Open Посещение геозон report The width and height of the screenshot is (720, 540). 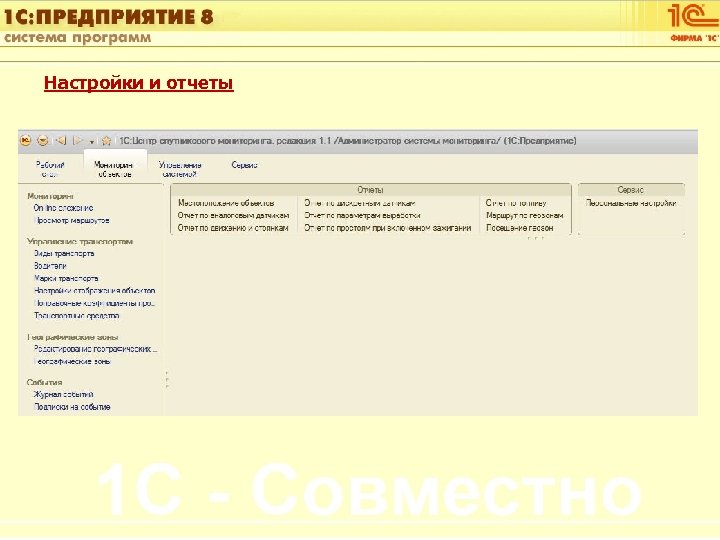click(519, 228)
